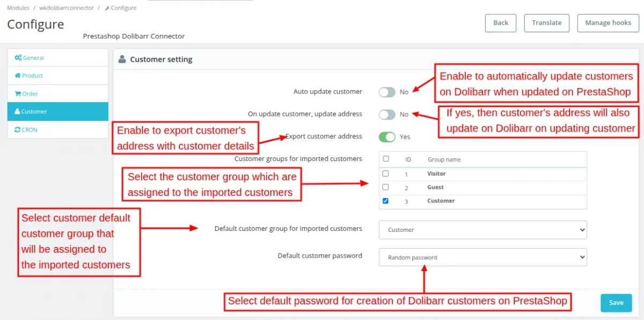Image resolution: width=644 pixels, height=320 pixels.
Task: Click the person icon in Customer setting header
Action: 122,59
